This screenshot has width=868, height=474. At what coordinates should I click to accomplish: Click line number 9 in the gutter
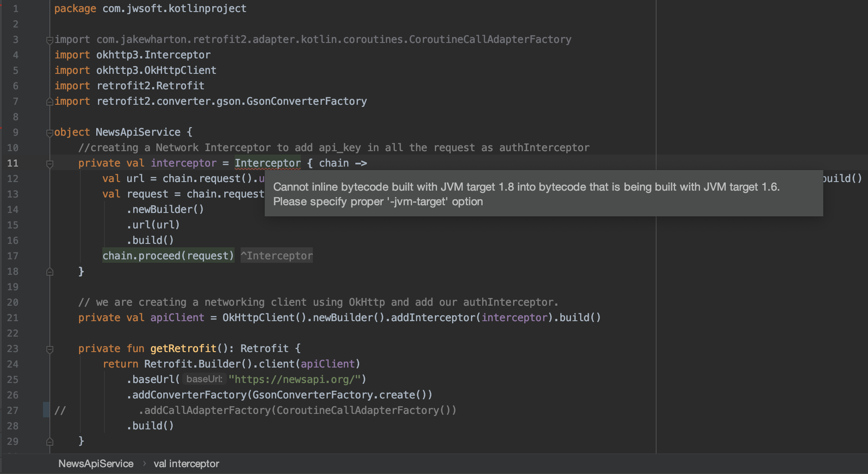coord(15,132)
